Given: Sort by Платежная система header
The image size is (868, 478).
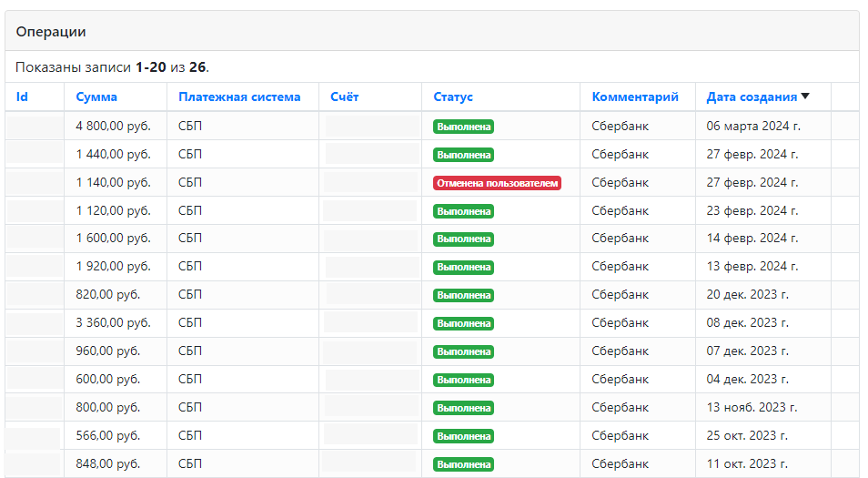Looking at the screenshot, I should click(x=239, y=97).
